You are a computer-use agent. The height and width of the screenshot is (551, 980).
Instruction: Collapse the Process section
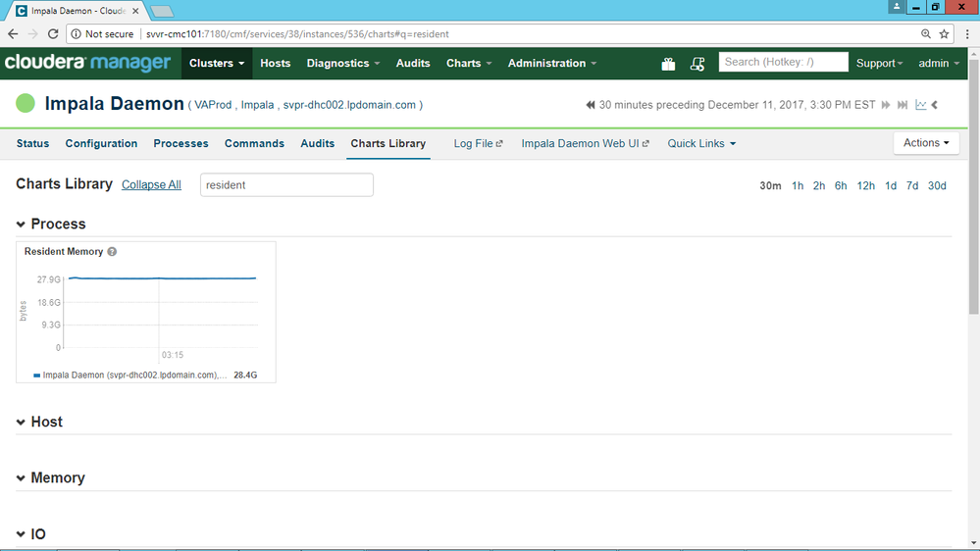click(x=21, y=225)
